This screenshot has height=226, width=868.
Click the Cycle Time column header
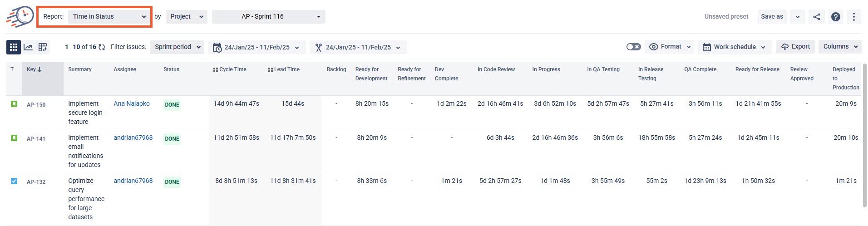tap(230, 69)
